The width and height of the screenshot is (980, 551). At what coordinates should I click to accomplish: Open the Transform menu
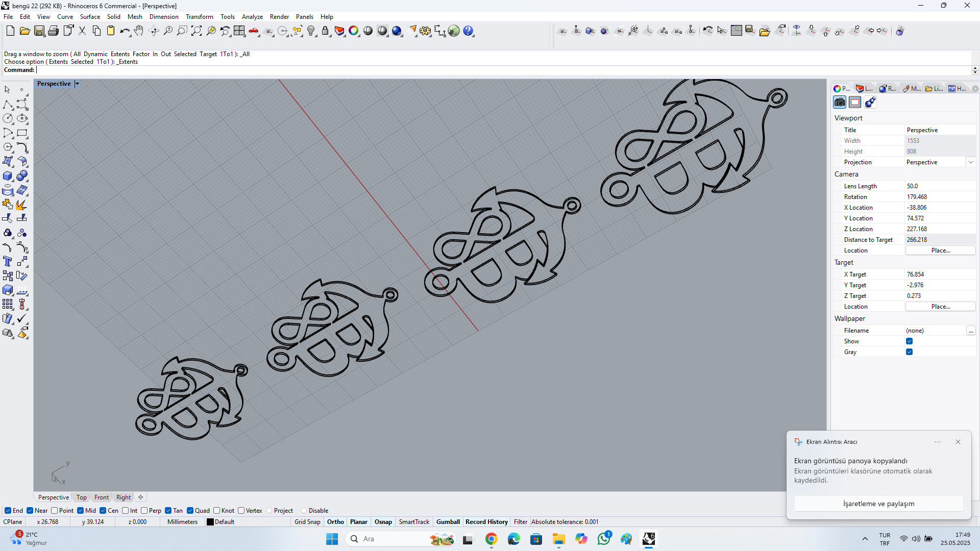199,17
